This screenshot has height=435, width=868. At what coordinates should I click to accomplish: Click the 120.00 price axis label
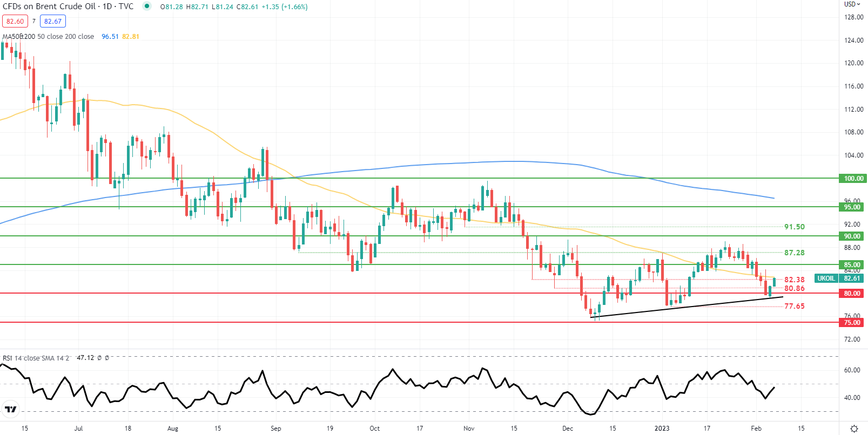click(x=854, y=63)
